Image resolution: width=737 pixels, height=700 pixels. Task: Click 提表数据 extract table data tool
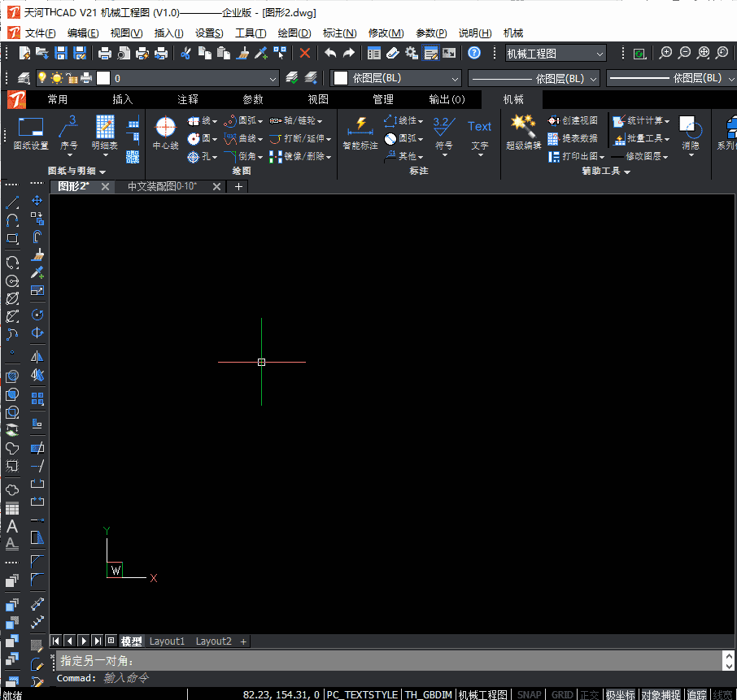pyautogui.click(x=573, y=138)
